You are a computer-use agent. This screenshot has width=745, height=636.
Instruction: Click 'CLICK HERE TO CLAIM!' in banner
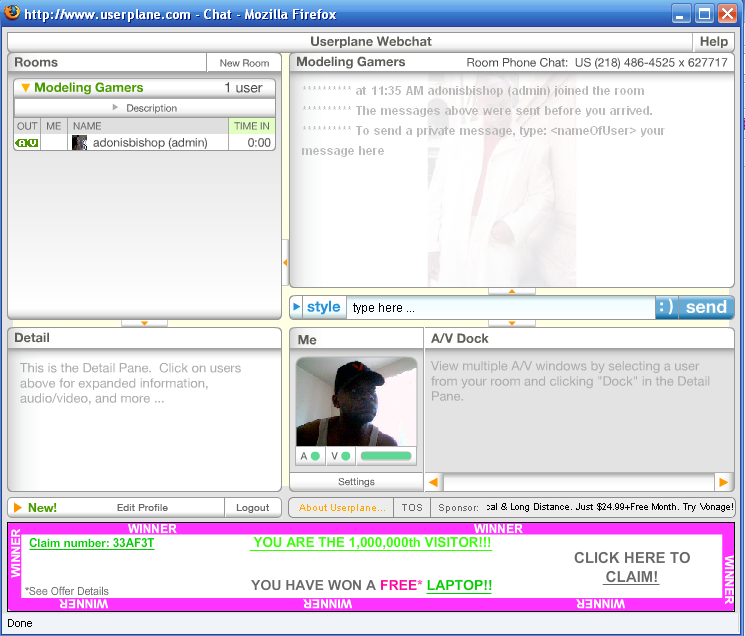tap(632, 567)
